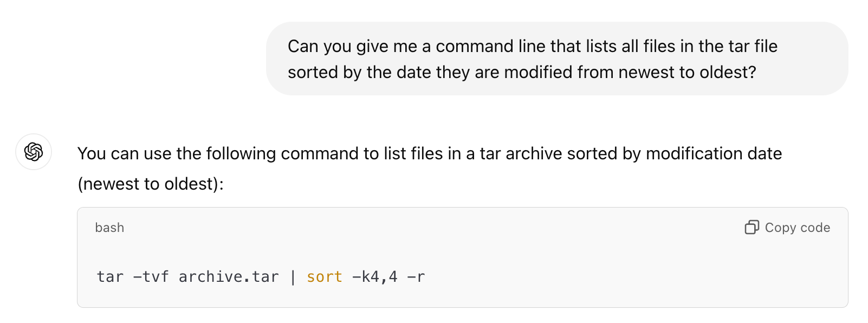Click the "(newest to oldest):" text line

(151, 184)
